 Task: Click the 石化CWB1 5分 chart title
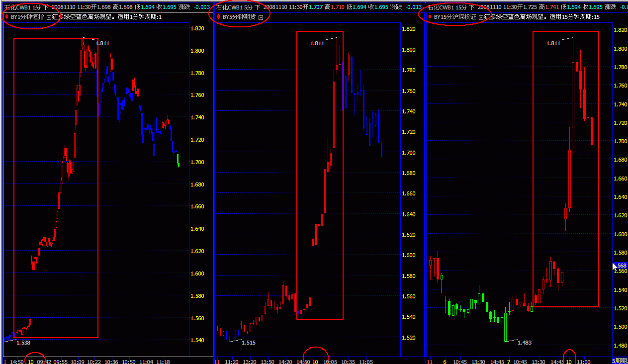(x=235, y=7)
